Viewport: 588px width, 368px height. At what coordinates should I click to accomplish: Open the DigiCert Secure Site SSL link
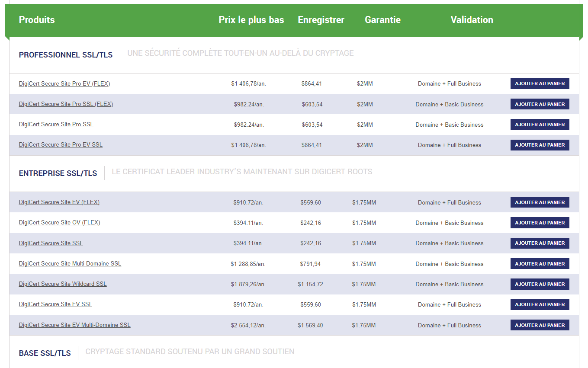51,243
